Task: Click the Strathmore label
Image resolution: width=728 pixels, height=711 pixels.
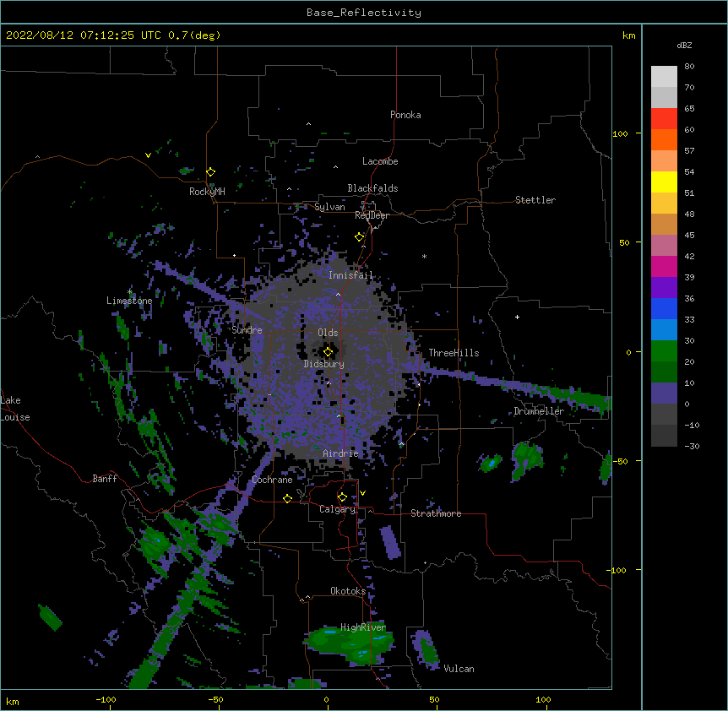Action: tap(436, 513)
